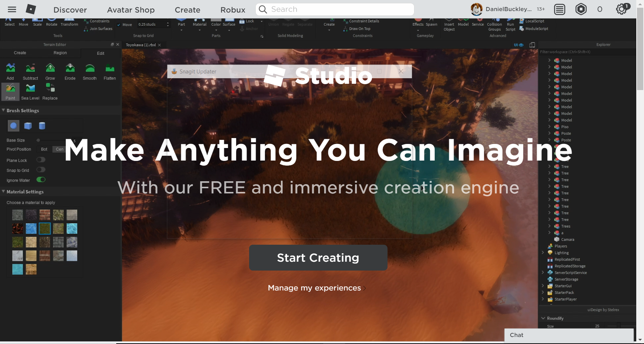Viewport: 644px width, 344px height.
Task: Click the Camara object icon in Explorer
Action: click(x=557, y=239)
